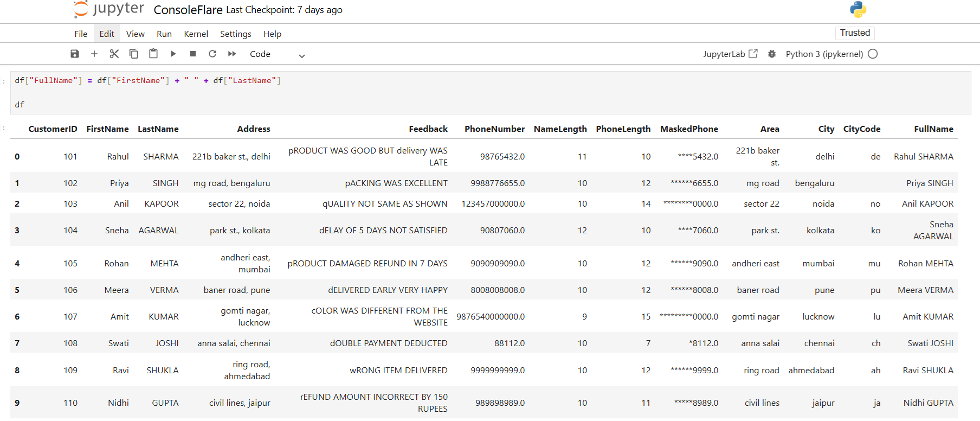The height and width of the screenshot is (421, 980).
Task: Open the cell type Code dropdown
Action: click(278, 54)
